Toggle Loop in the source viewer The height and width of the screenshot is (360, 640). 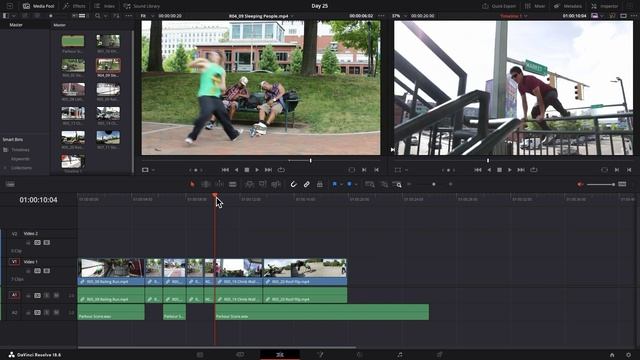tap(281, 170)
